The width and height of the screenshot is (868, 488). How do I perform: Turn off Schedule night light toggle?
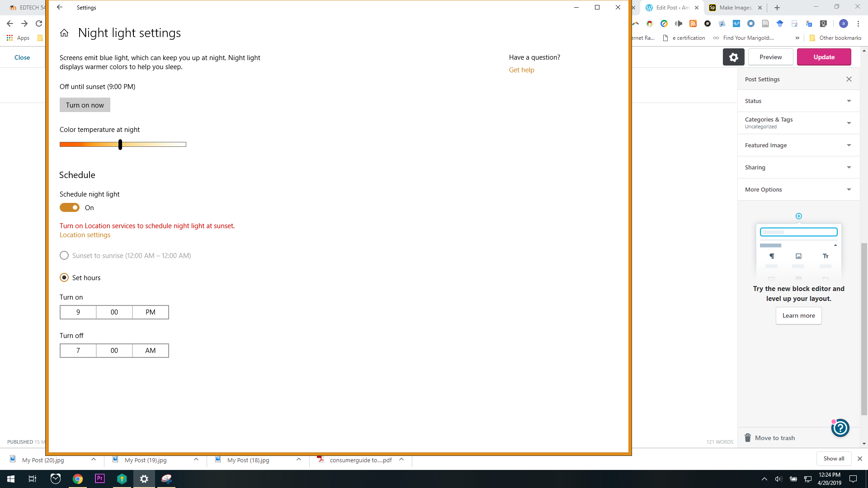click(70, 207)
